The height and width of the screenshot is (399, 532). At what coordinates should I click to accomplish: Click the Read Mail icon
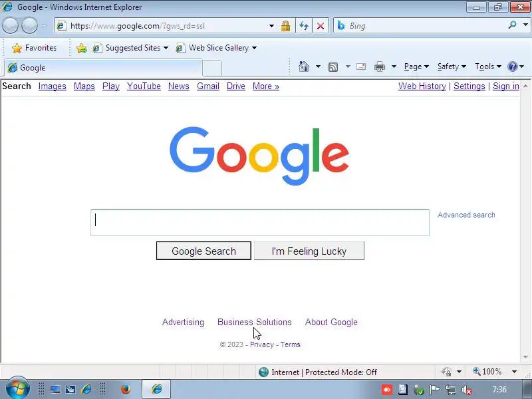coord(361,66)
